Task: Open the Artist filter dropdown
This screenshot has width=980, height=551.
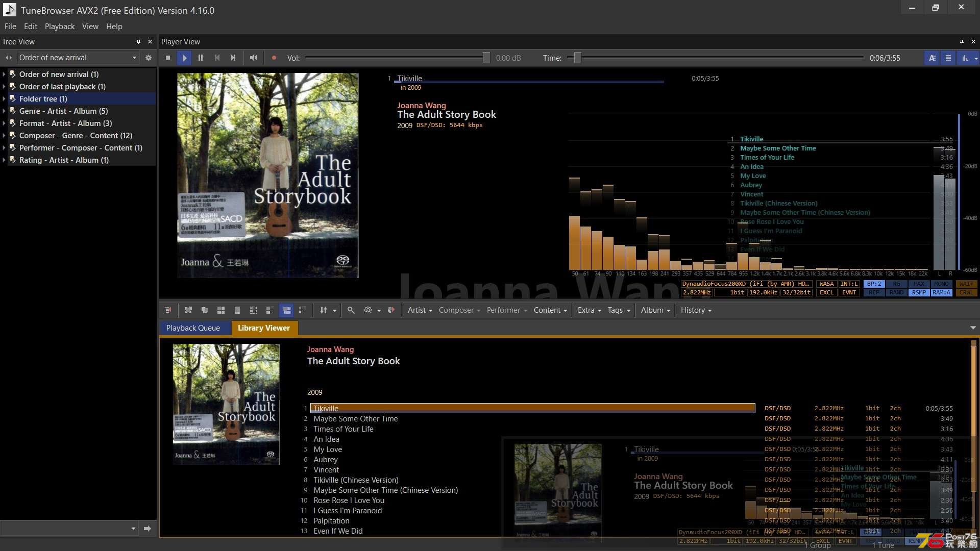Action: pyautogui.click(x=420, y=310)
